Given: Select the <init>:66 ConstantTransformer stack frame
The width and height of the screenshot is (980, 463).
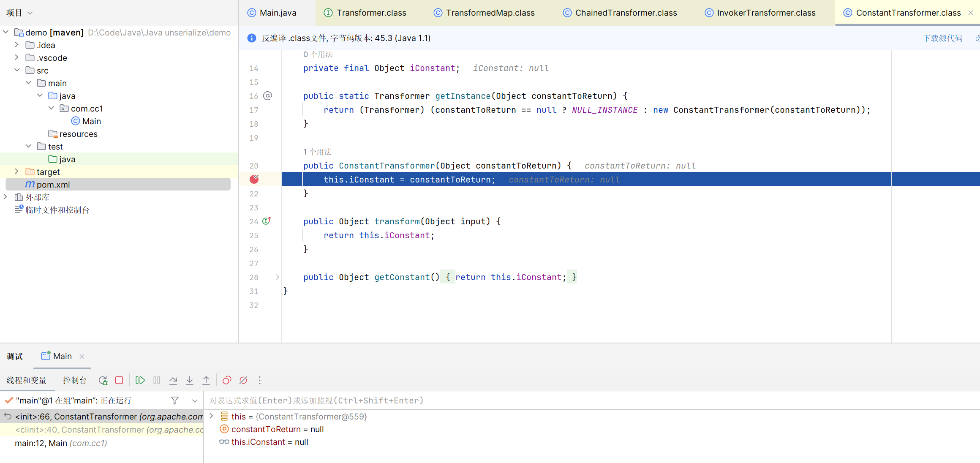Looking at the screenshot, I should [x=102, y=417].
